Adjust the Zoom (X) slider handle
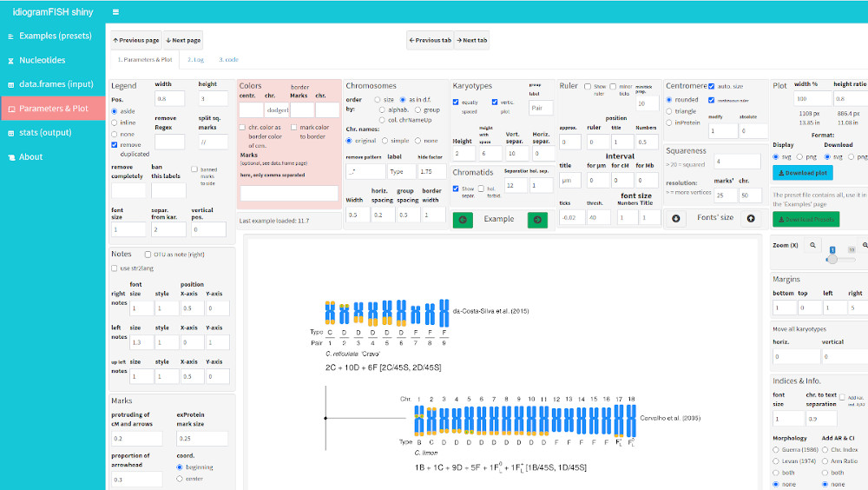 pos(833,259)
